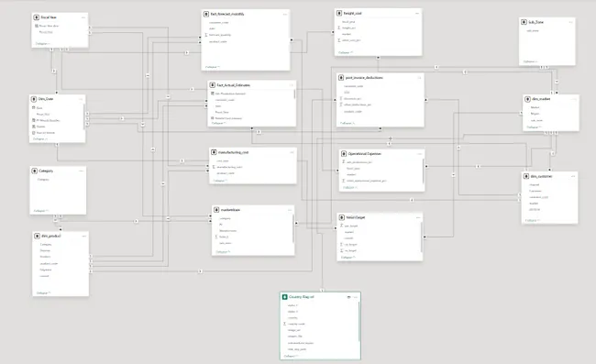Open more options on dim_customer table
The image size is (596, 364).
(573, 176)
